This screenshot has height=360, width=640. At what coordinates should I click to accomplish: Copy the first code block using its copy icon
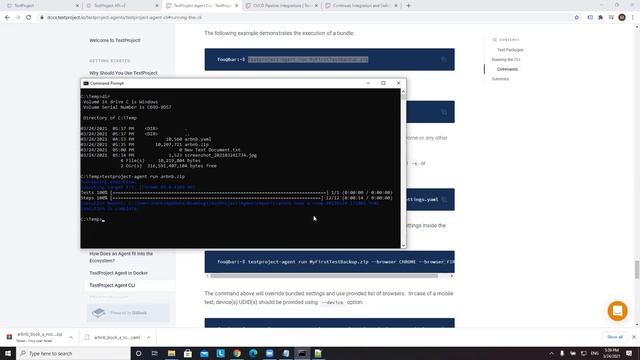(444, 60)
